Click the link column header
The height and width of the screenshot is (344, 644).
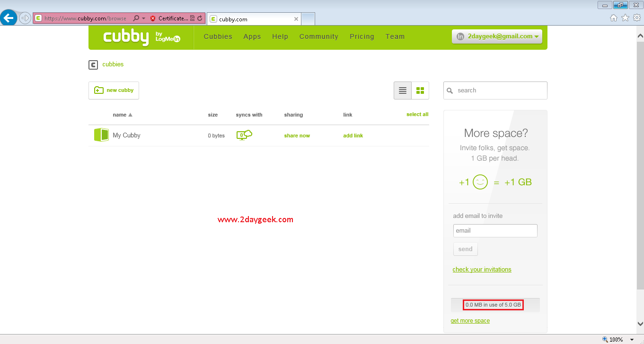(x=348, y=115)
